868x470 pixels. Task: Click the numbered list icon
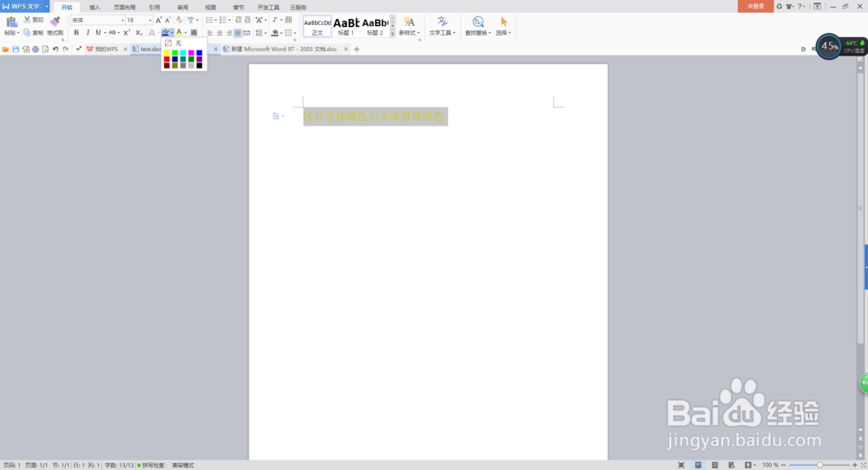coord(222,20)
